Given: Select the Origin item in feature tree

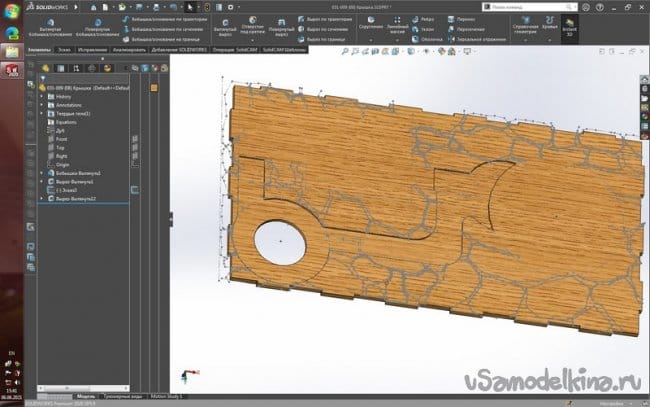Looking at the screenshot, I should click(x=61, y=163).
